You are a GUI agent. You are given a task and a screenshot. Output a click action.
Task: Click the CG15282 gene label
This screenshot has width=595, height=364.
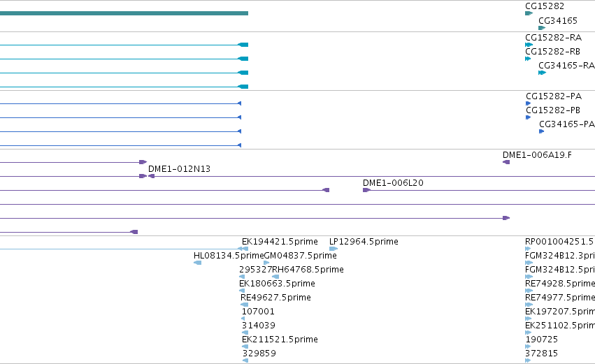[x=545, y=6]
